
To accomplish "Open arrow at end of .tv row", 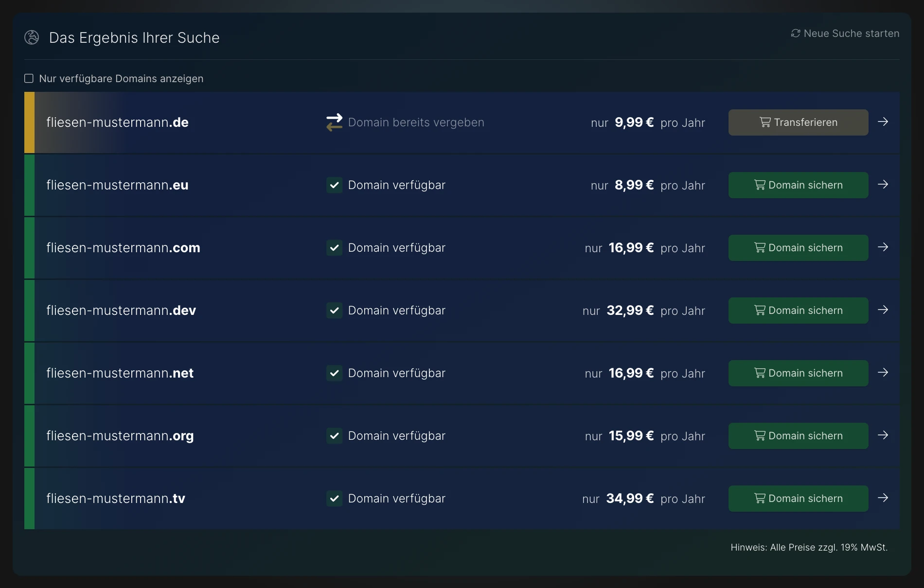I will 883,498.
